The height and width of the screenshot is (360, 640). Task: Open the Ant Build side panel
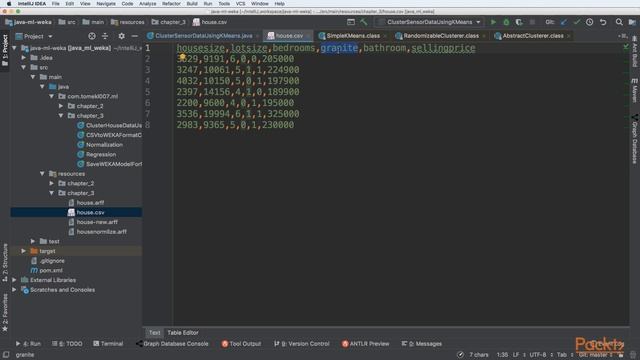tap(635, 51)
